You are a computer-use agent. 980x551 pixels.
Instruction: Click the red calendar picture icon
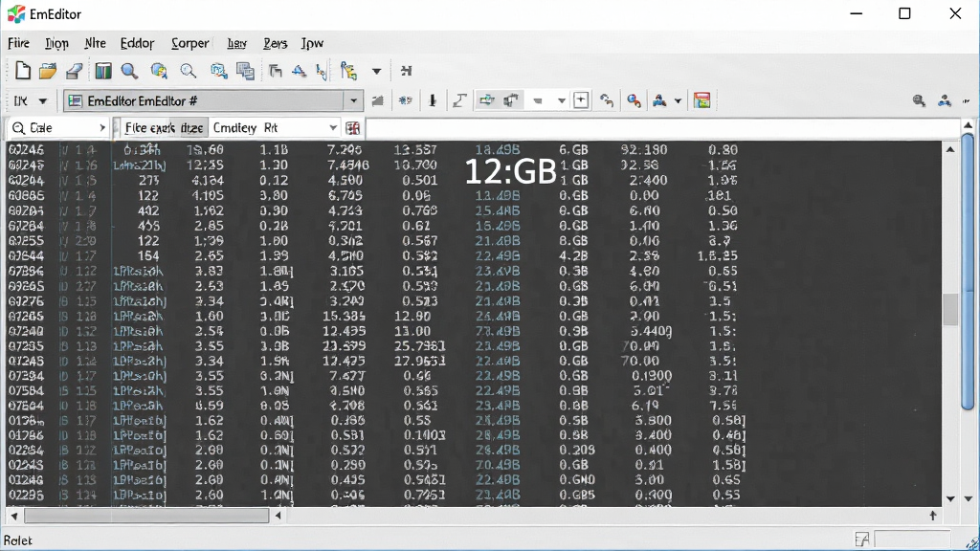click(702, 100)
